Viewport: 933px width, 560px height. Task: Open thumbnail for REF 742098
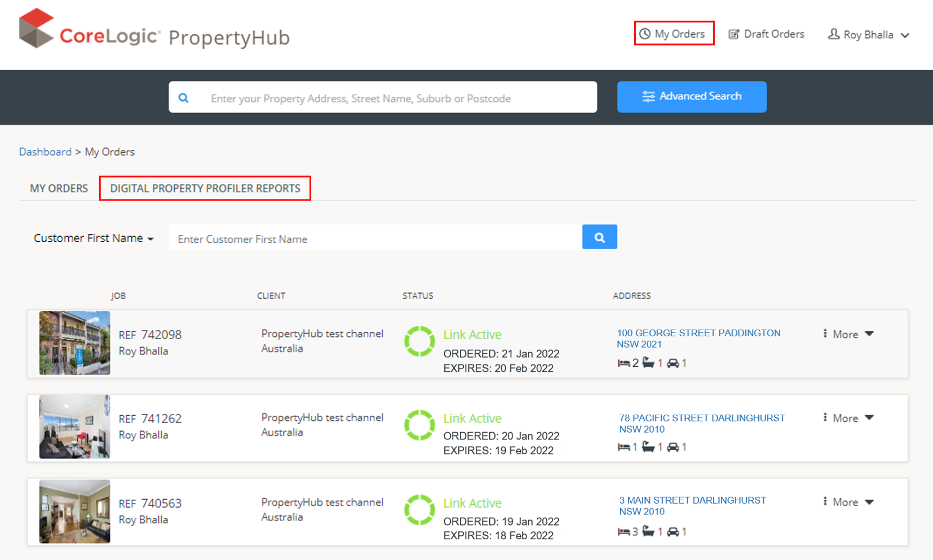74,343
